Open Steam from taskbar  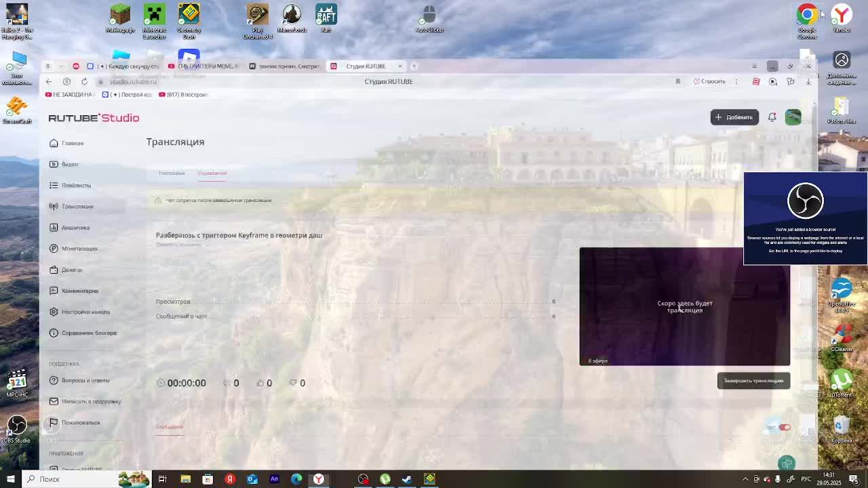pos(407,479)
